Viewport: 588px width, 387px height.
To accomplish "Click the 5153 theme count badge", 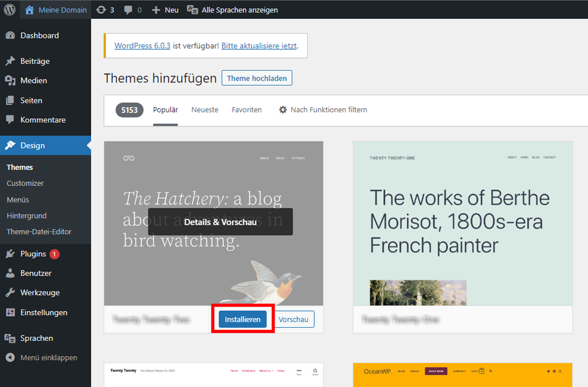I will pos(130,110).
